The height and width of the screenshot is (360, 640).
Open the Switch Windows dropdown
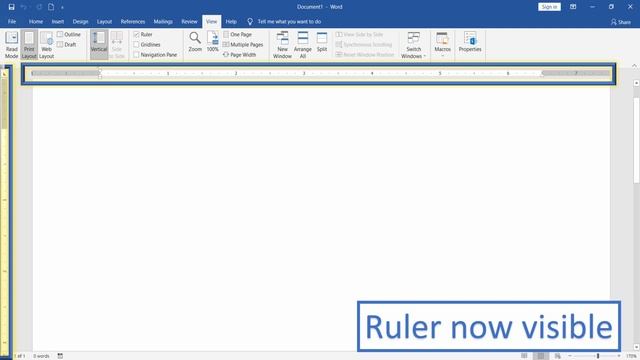(413, 45)
